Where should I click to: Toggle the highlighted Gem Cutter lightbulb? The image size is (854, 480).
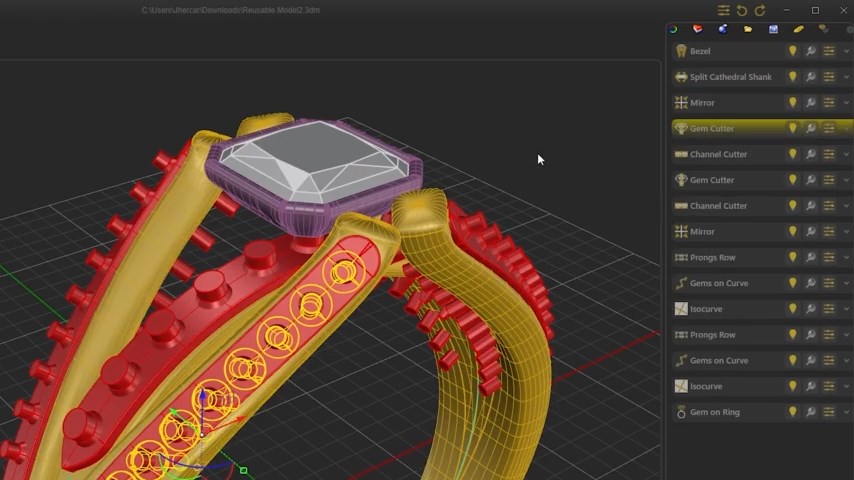tap(792, 128)
